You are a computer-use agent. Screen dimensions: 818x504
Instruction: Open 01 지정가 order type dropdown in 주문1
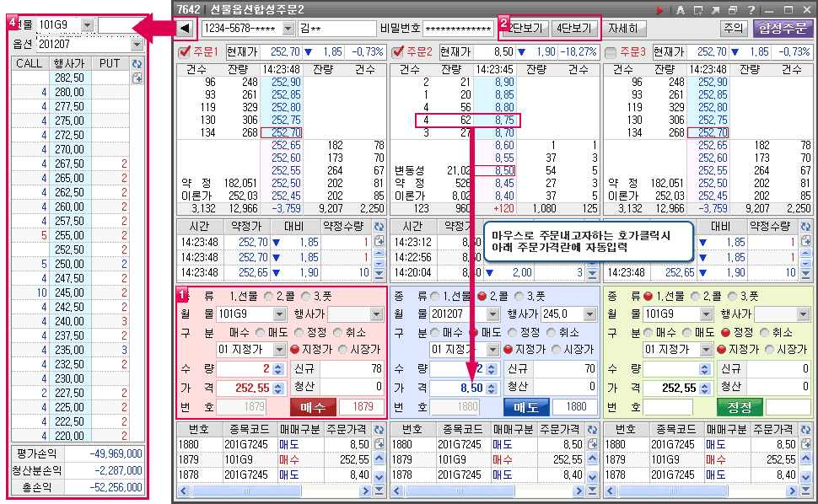coord(280,349)
